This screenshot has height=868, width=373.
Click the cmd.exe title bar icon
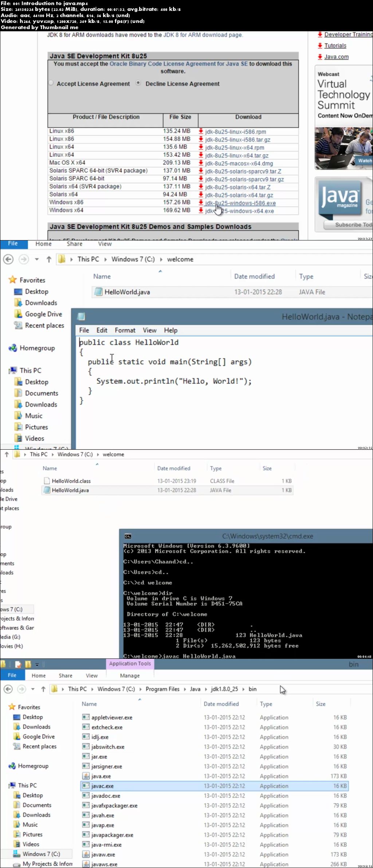coord(128,536)
